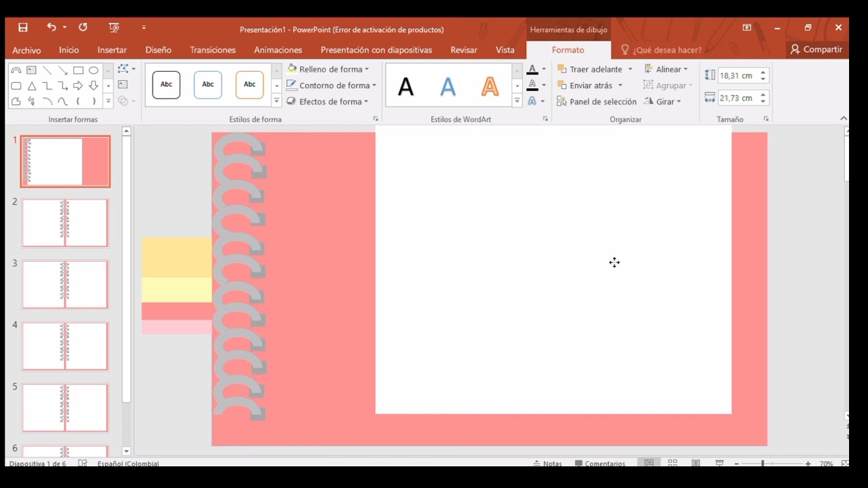The width and height of the screenshot is (868, 488).
Task: Open Alinear dropdown
Action: (666, 69)
